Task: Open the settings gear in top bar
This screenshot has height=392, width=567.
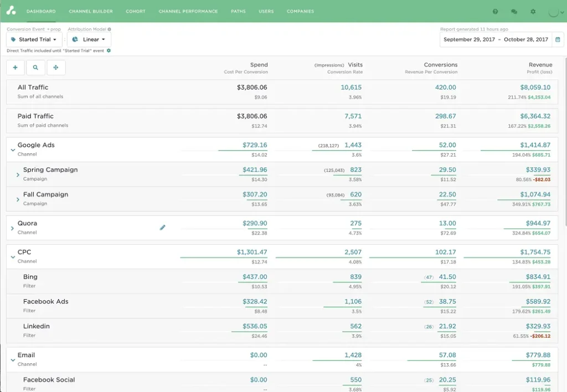Action: click(533, 11)
